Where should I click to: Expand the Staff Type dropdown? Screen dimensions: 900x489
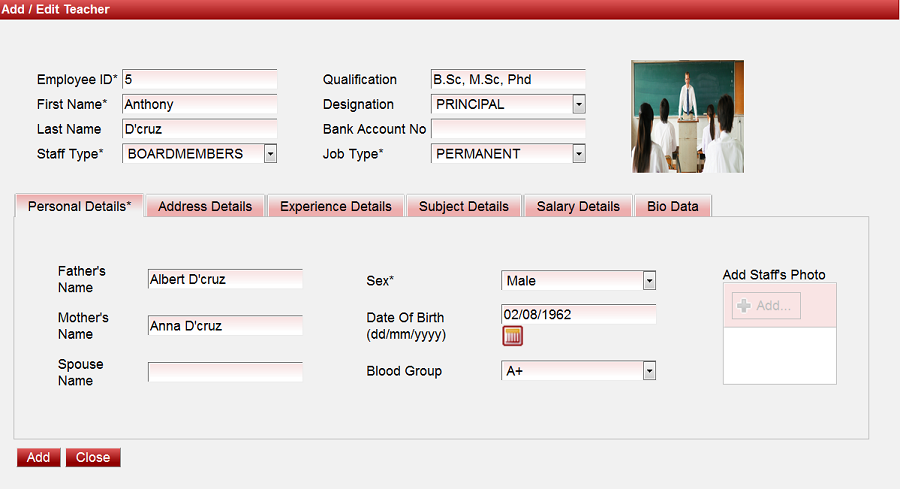pos(270,154)
